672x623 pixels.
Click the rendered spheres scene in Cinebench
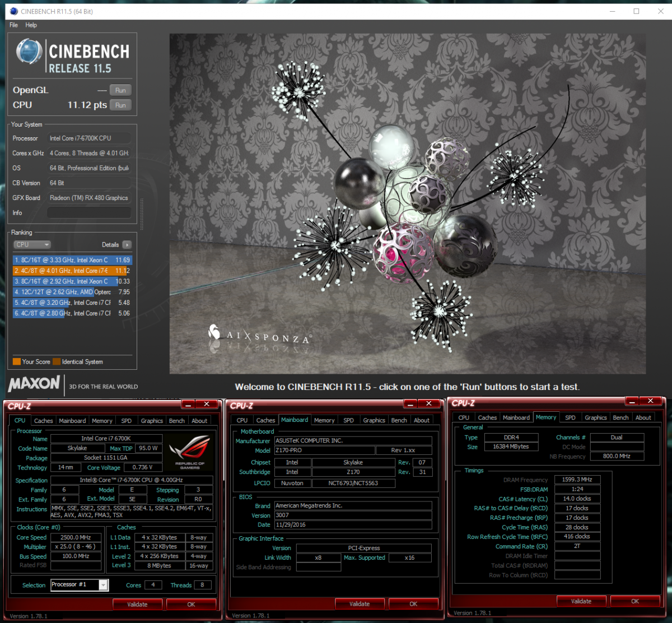tap(407, 203)
